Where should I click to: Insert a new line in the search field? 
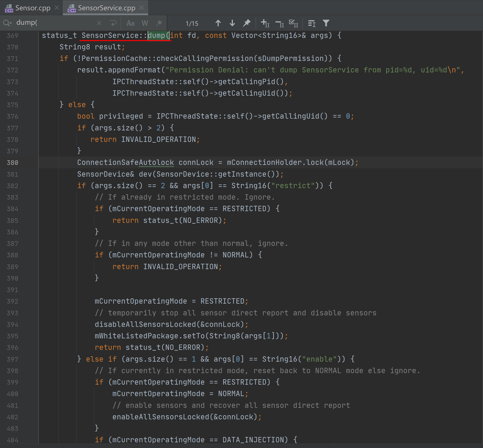click(113, 23)
